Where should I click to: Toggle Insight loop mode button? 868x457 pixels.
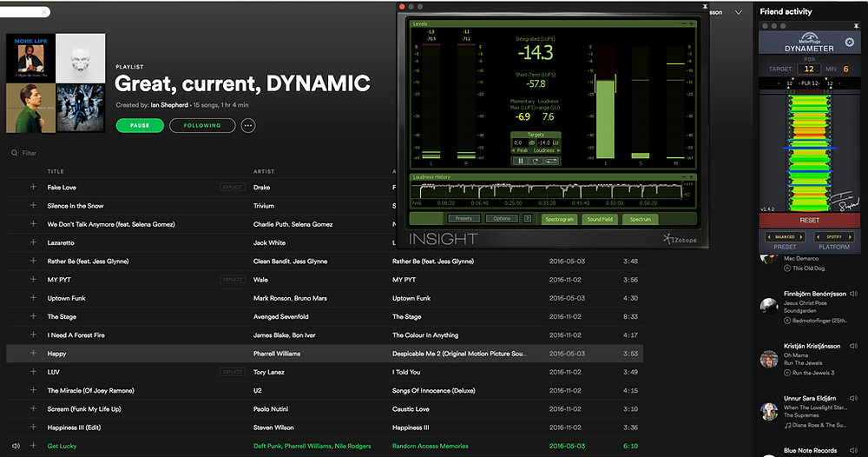[551, 162]
